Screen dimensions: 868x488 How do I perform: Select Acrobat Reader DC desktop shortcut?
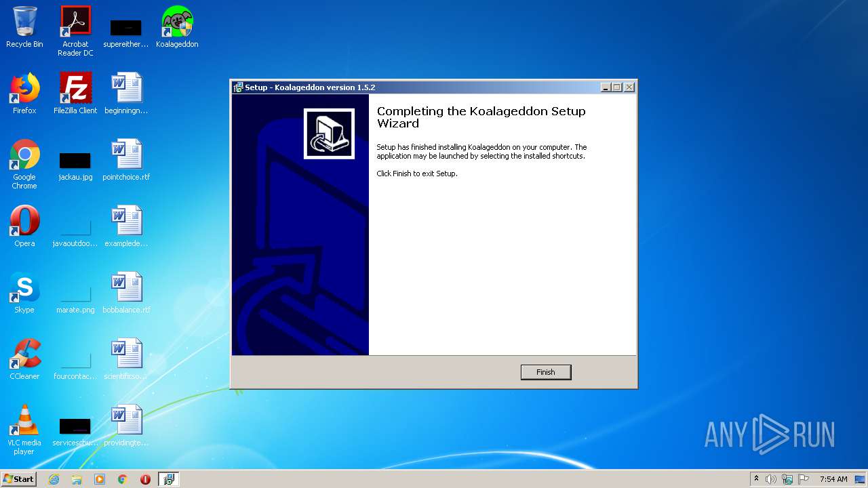click(x=75, y=31)
